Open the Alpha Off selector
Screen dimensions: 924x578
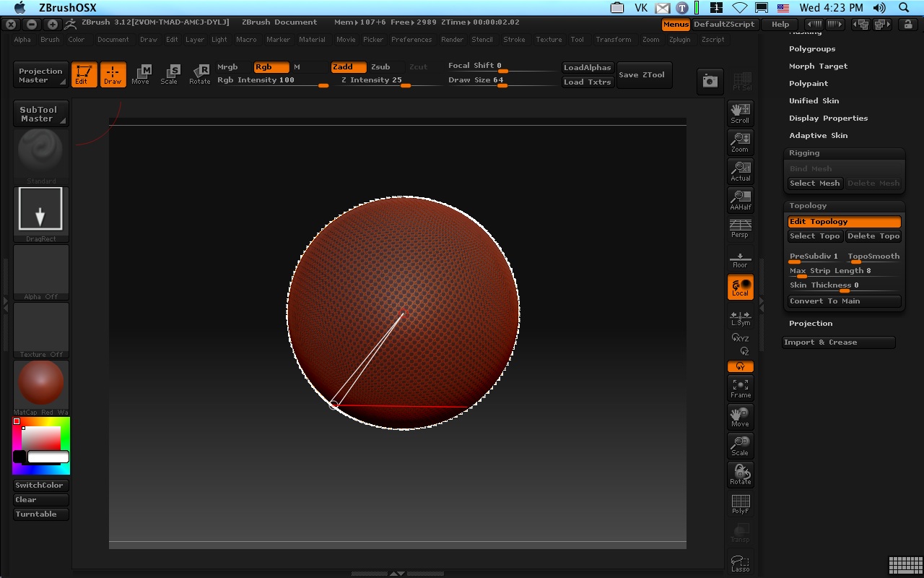[41, 272]
